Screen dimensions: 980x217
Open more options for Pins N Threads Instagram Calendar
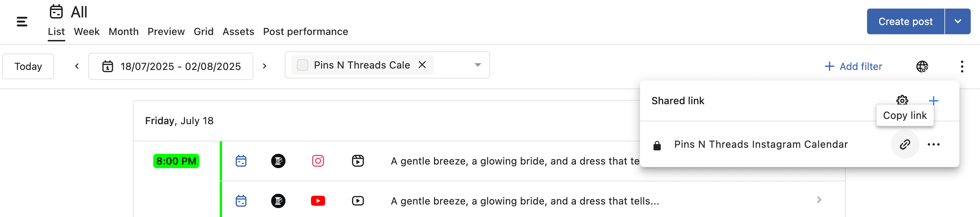[x=933, y=144]
